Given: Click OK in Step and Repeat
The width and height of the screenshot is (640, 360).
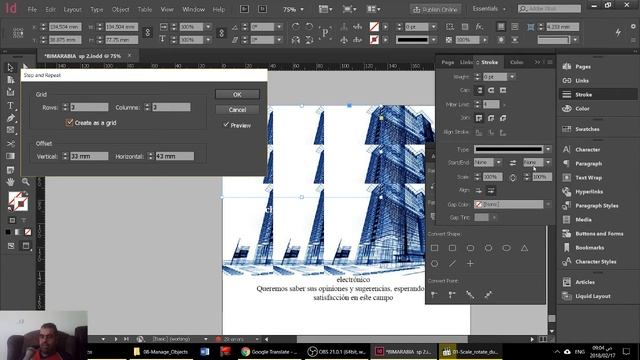Looking at the screenshot, I should (x=237, y=94).
